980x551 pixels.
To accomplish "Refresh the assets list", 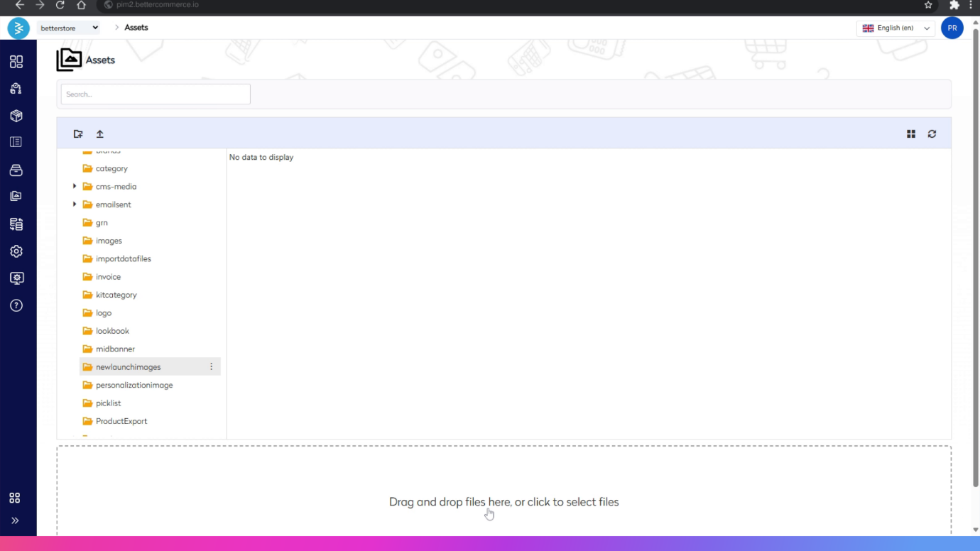I will tap(932, 134).
